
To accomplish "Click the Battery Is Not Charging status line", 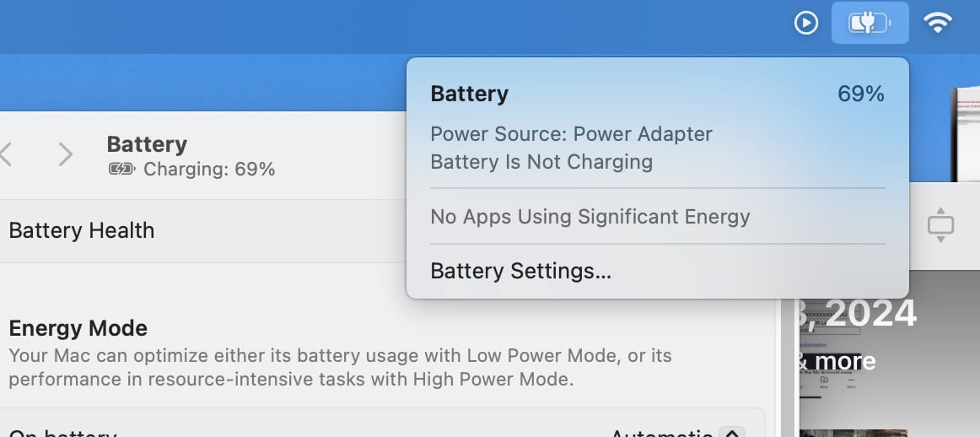I will (541, 162).
